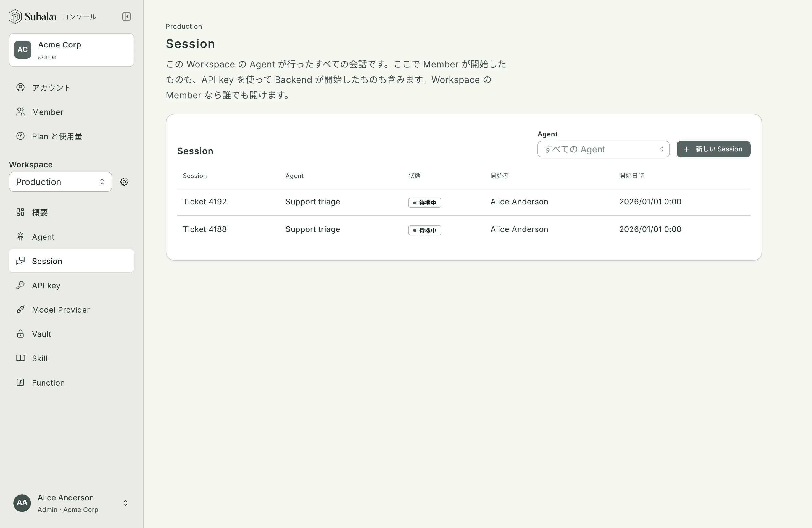Image resolution: width=812 pixels, height=528 pixels.
Task: Open the API key page
Action: coord(71,285)
